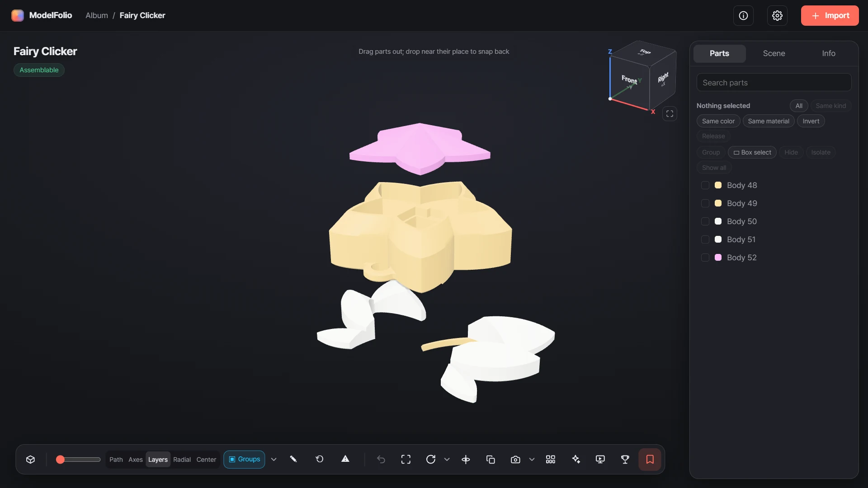Image resolution: width=868 pixels, height=488 pixels.
Task: Click the camera screenshot icon
Action: (515, 460)
